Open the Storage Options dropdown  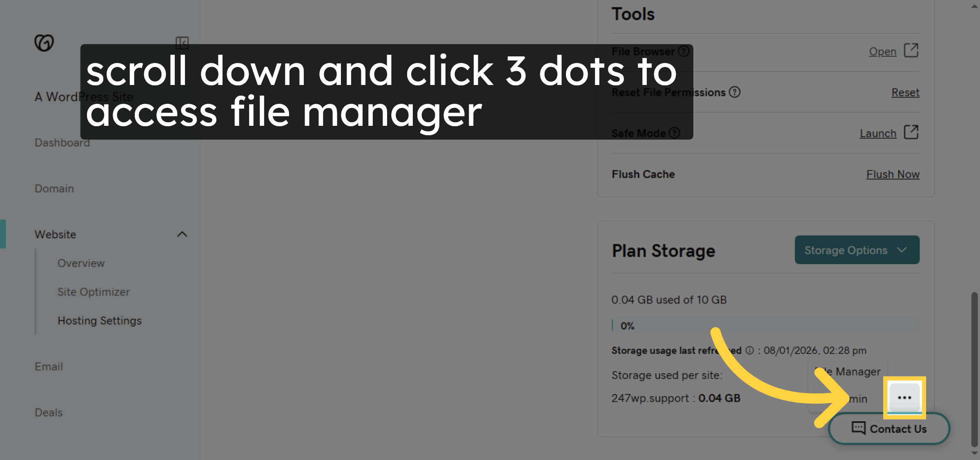(857, 250)
